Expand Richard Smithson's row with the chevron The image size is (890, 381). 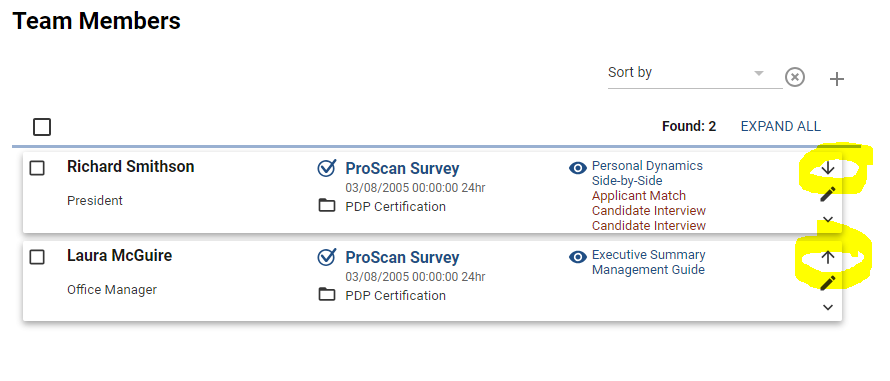point(828,219)
